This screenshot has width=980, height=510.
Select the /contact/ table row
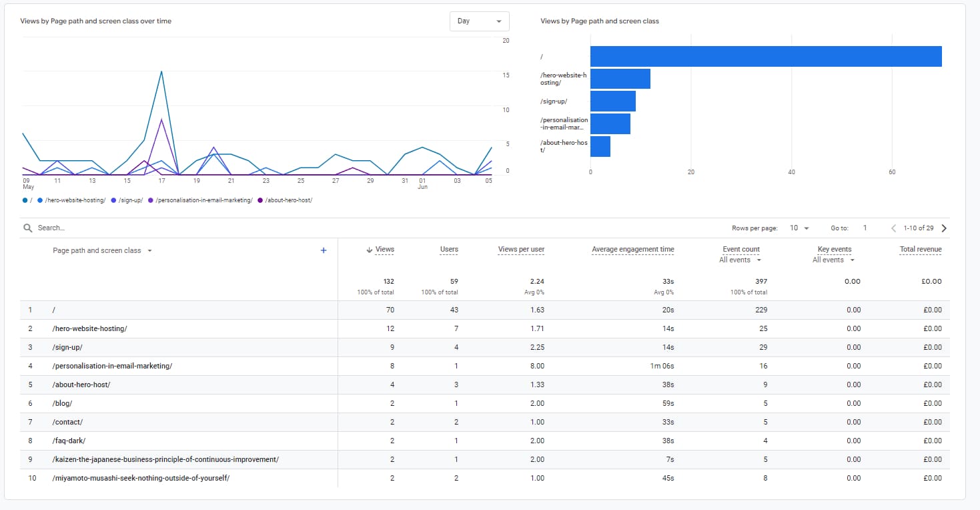(485, 422)
